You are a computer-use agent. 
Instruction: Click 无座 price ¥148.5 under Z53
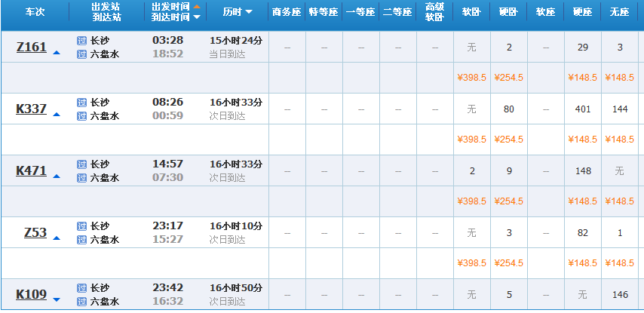619,263
